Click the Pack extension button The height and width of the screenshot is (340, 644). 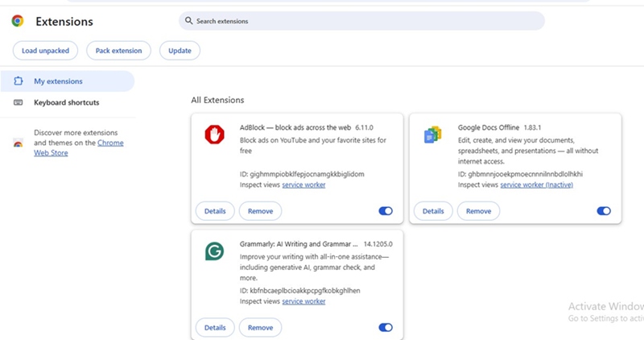click(118, 51)
